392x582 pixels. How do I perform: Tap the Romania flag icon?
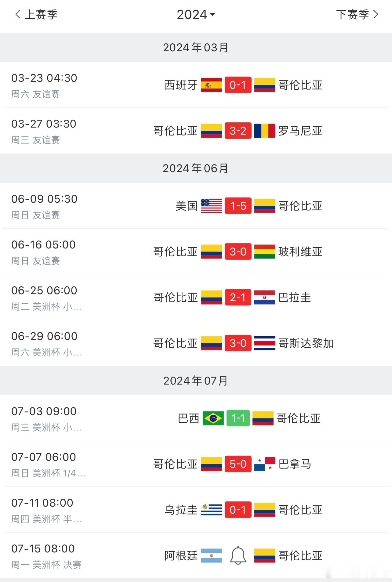265,131
